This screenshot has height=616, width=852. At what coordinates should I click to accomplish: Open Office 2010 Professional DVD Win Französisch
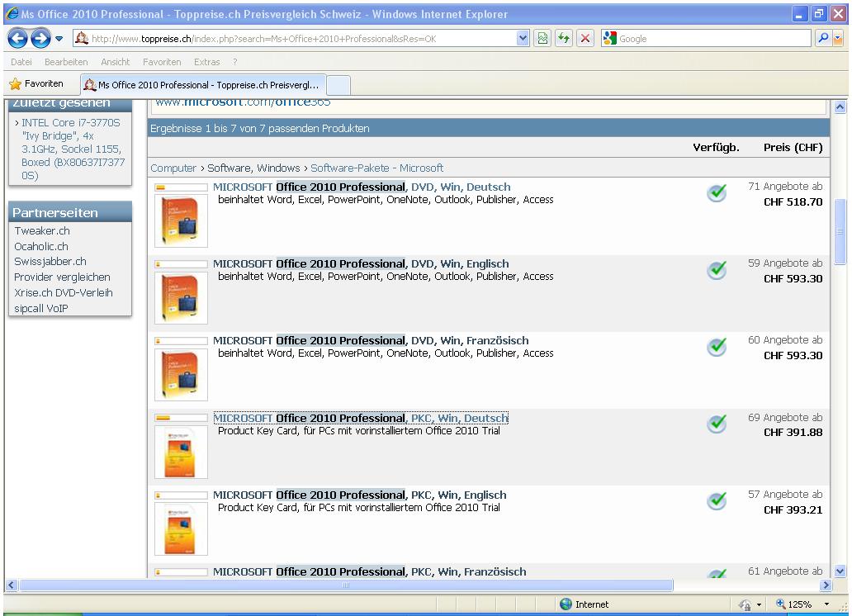(x=371, y=340)
